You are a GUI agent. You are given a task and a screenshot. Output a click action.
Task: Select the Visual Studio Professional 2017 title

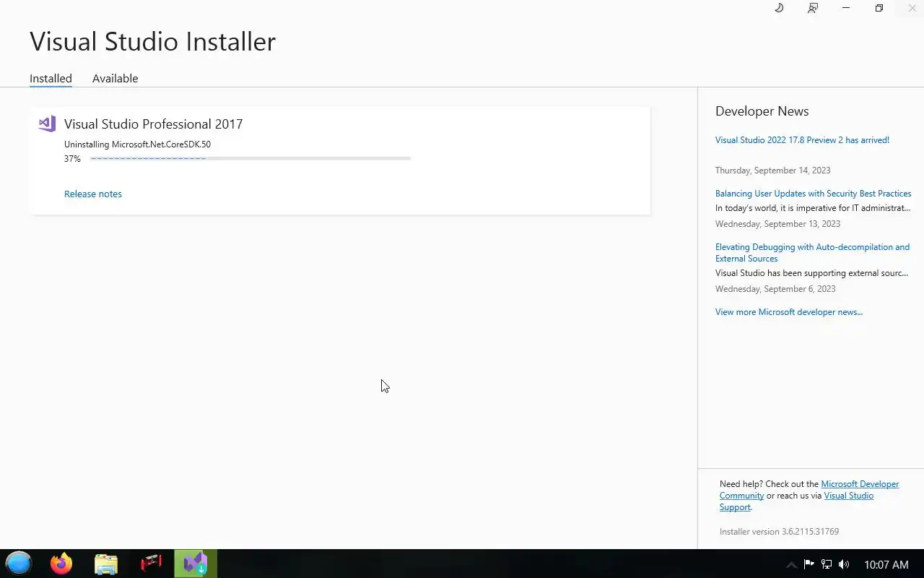coord(153,124)
